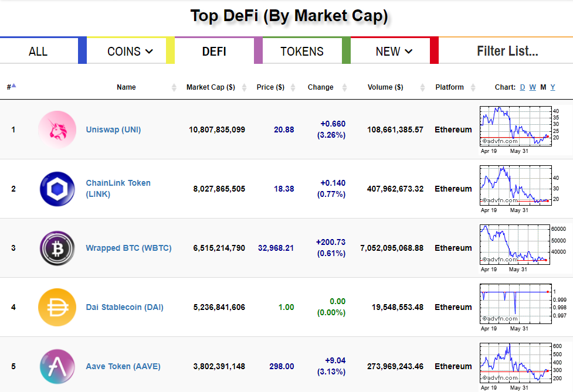Click Ethereum platform in Dai Stablecoin row
This screenshot has width=573, height=392.
[x=453, y=307]
